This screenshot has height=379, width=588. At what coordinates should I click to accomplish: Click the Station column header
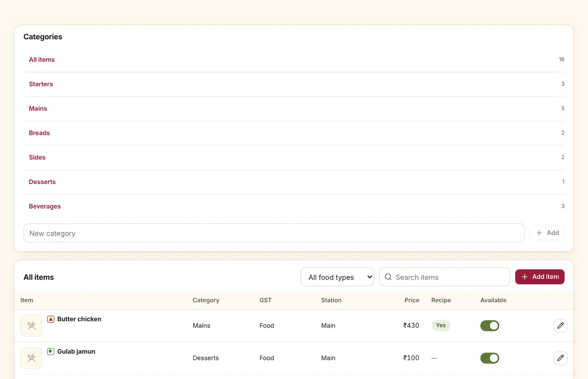coord(331,300)
